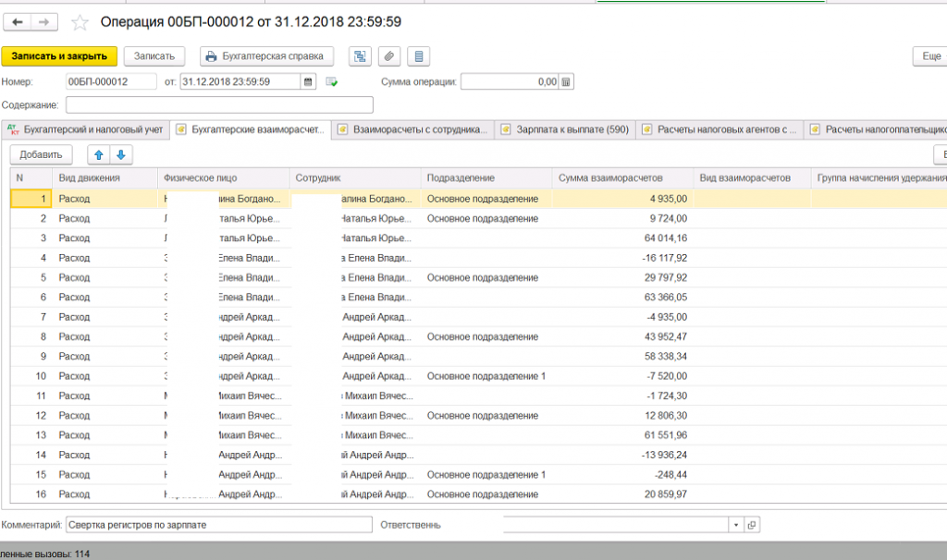Open the document structure icon button
Screen dimensions: 947x560
[360, 56]
